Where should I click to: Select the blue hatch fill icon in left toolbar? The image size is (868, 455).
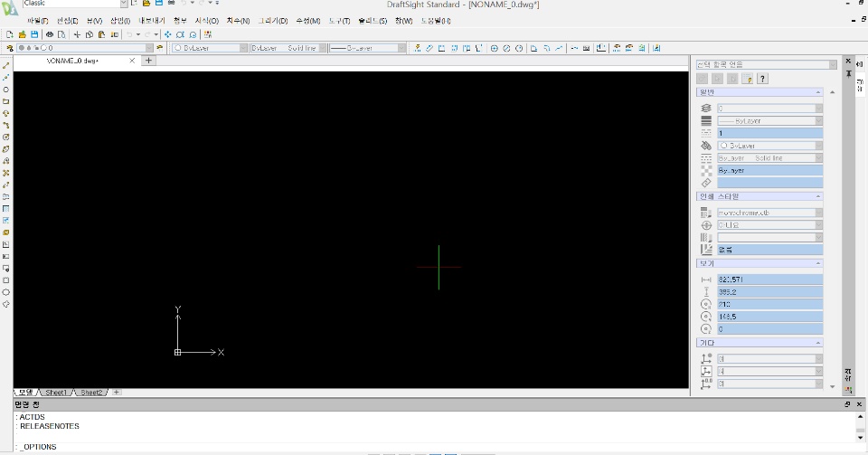pyautogui.click(x=6, y=209)
